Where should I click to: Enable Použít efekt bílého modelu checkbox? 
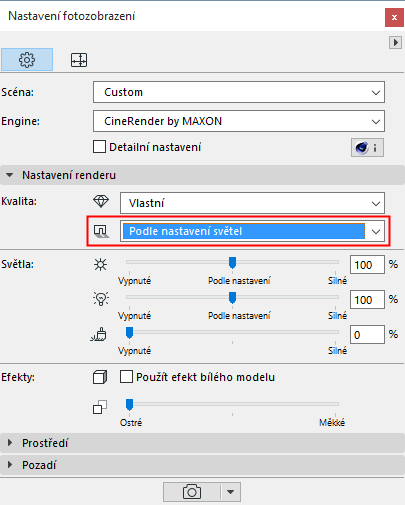pos(126,377)
